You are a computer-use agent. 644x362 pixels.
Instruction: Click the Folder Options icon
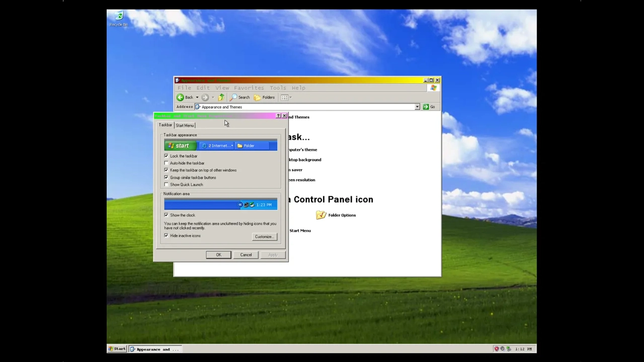click(321, 215)
